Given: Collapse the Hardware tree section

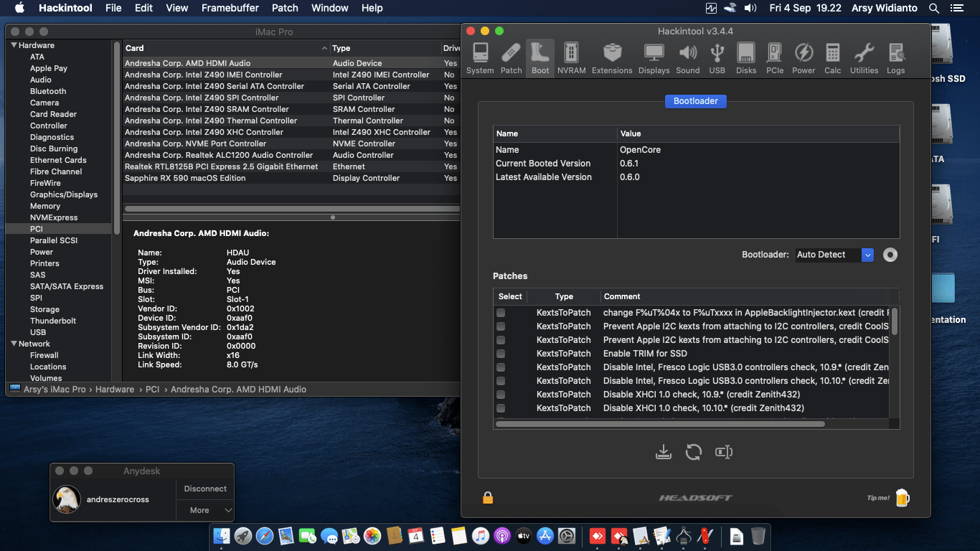Looking at the screenshot, I should [13, 45].
